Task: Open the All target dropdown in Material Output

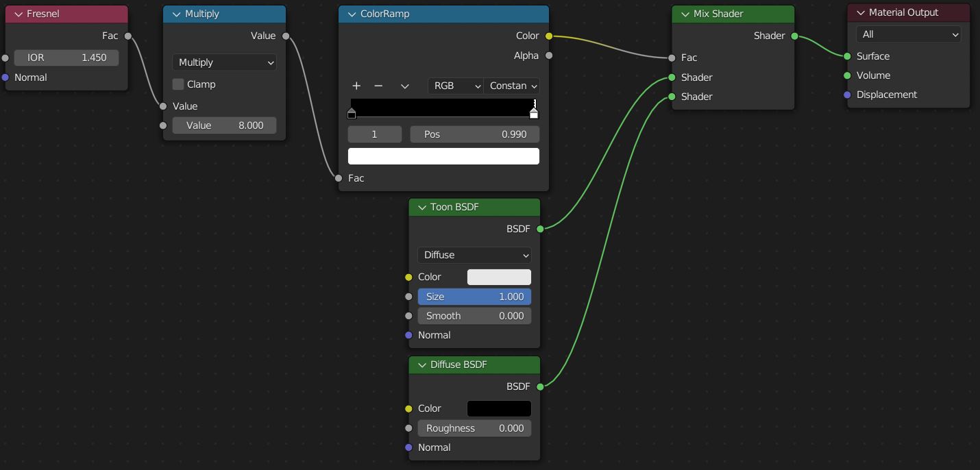Action: point(908,34)
